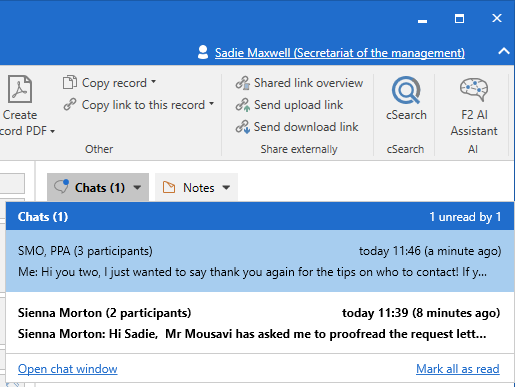
Task: Click the Send upload link icon
Action: tap(243, 105)
